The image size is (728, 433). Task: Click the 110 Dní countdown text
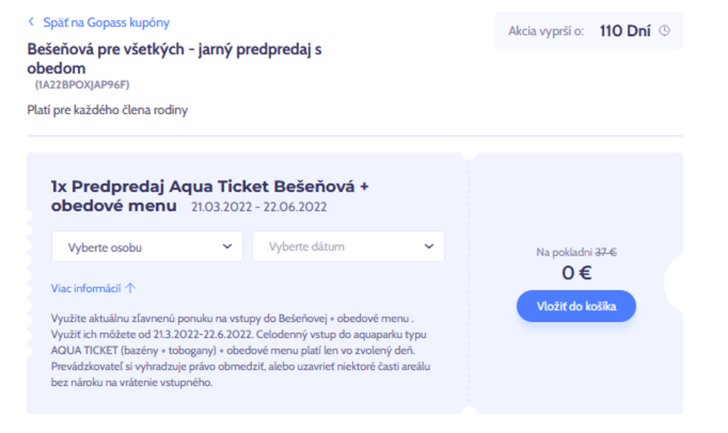click(625, 31)
